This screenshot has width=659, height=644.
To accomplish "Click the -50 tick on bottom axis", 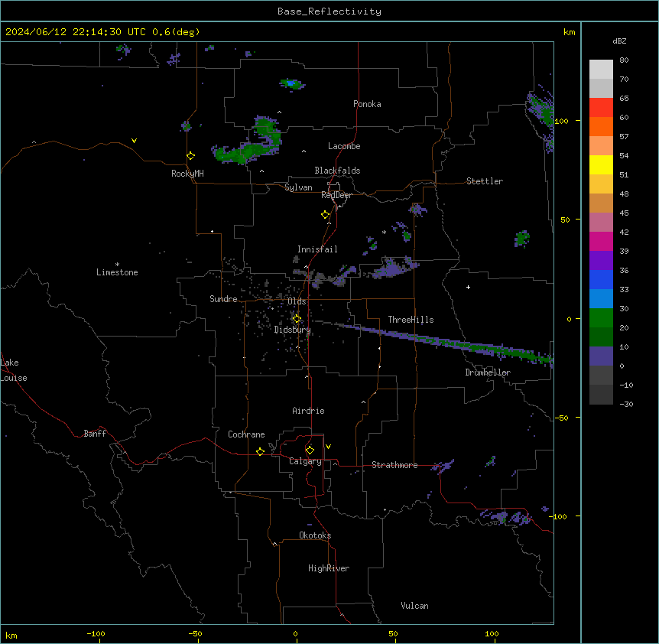I will [195, 633].
